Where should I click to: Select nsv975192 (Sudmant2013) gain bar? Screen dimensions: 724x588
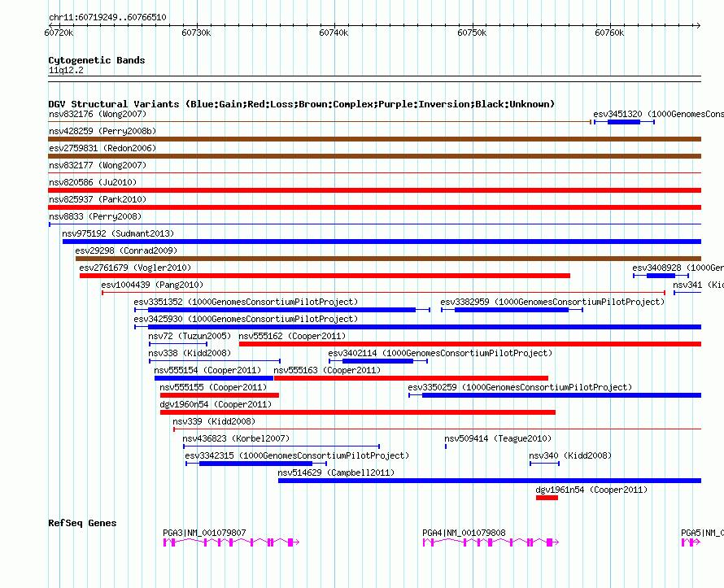click(x=382, y=242)
